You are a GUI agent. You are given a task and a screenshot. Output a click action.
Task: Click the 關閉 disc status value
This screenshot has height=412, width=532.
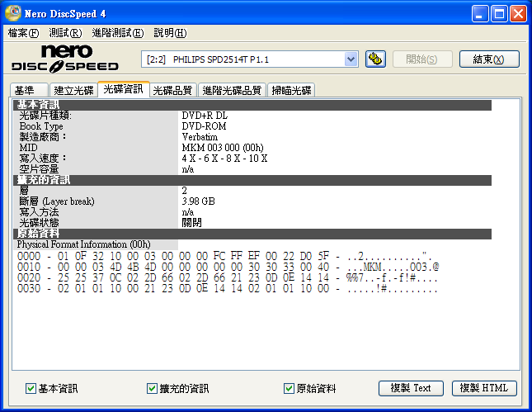[x=191, y=222]
